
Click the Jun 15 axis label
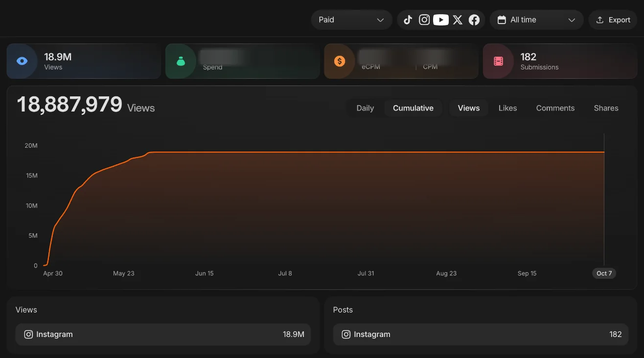205,273
